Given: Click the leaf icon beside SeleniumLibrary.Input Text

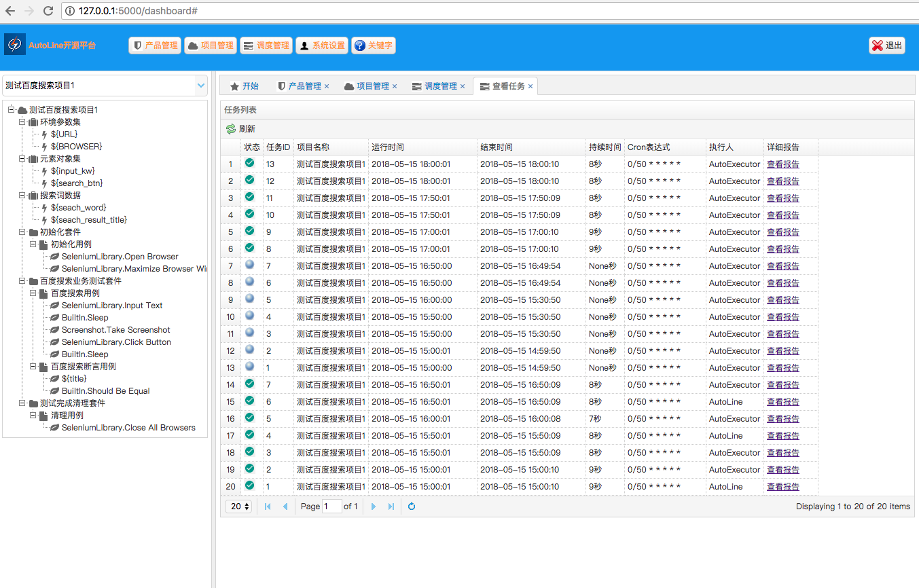Looking at the screenshot, I should click(x=55, y=306).
